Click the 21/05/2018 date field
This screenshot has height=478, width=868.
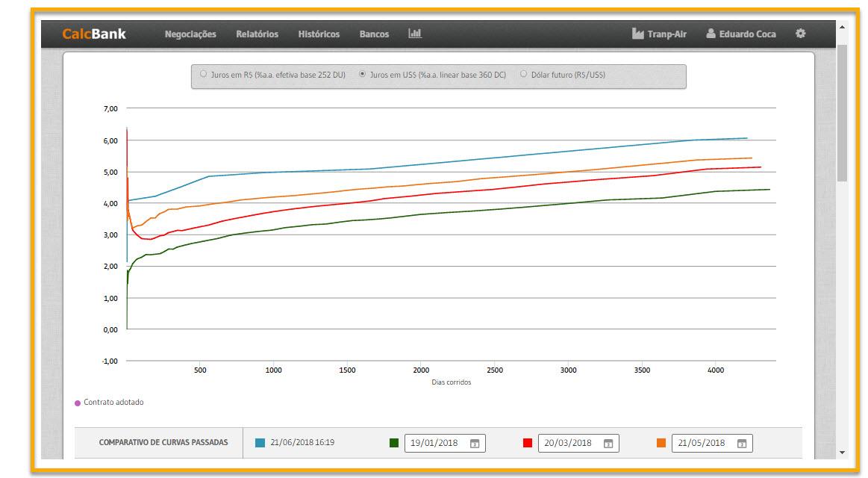coord(712,443)
